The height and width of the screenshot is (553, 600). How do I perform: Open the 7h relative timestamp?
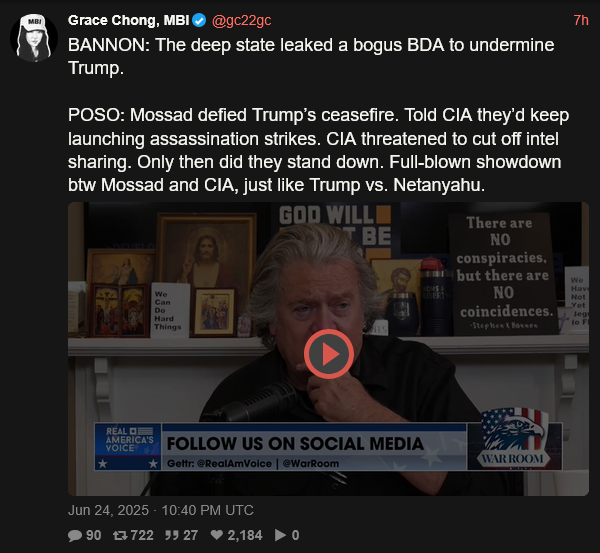(x=581, y=20)
